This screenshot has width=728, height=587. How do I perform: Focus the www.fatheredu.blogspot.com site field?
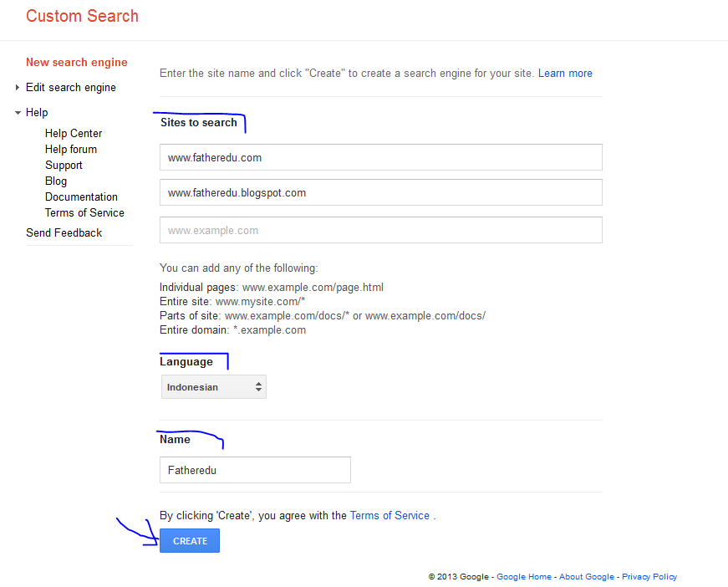380,192
